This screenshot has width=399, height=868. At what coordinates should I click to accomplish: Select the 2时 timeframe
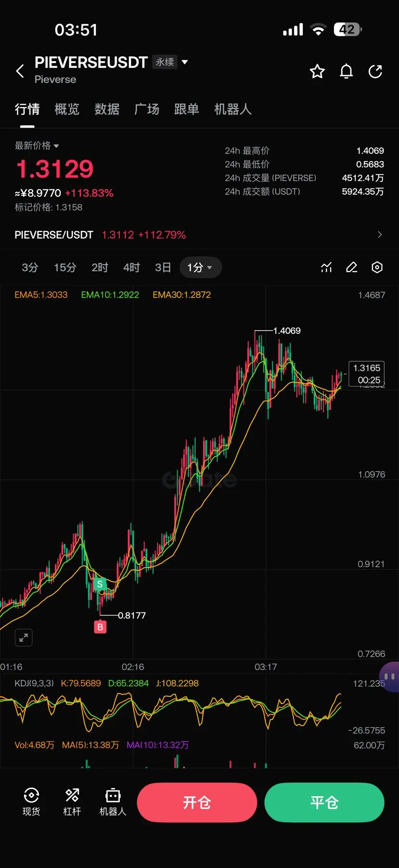pos(100,267)
